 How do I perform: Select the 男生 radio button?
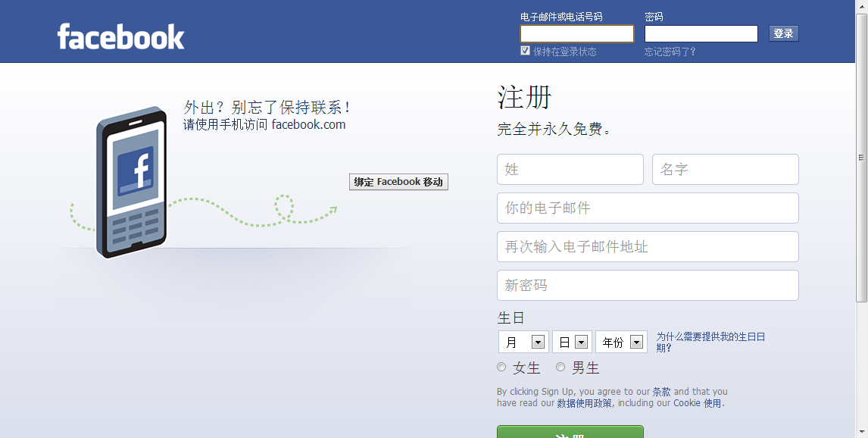coord(560,367)
